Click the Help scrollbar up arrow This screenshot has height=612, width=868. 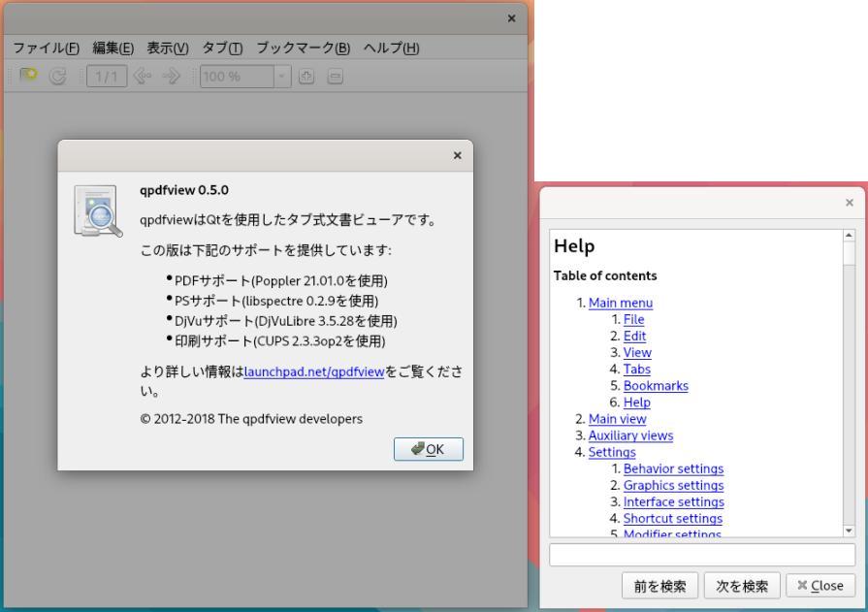[849, 236]
